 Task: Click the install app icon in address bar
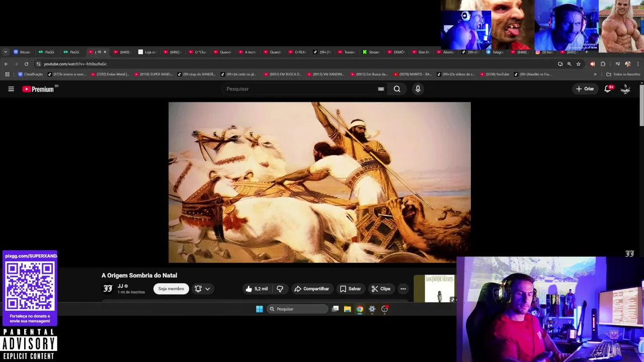[x=560, y=64]
